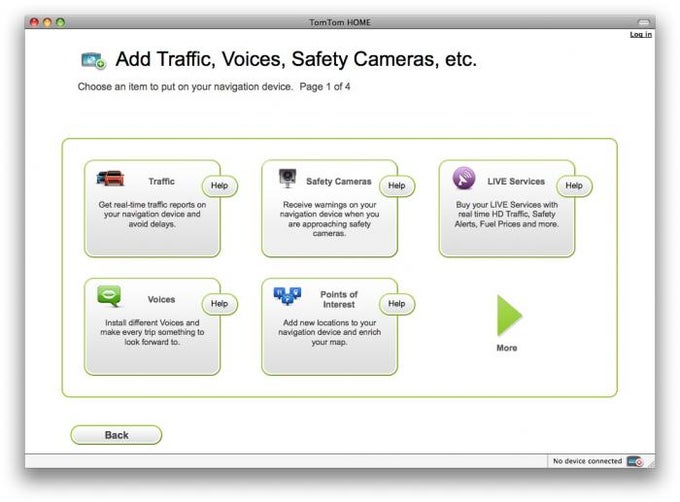Click the 'Receive warnings on your navigation device' text

[329, 219]
